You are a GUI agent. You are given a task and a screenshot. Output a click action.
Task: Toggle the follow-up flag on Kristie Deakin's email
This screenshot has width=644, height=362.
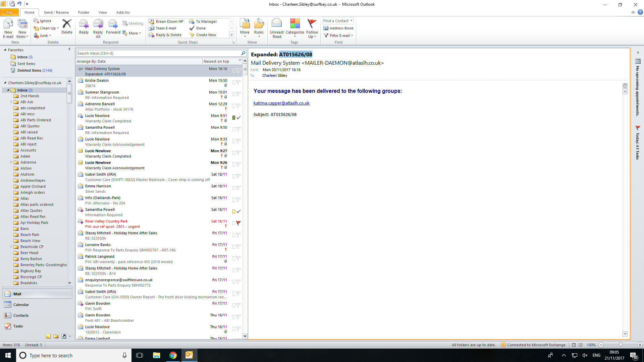pos(238,82)
